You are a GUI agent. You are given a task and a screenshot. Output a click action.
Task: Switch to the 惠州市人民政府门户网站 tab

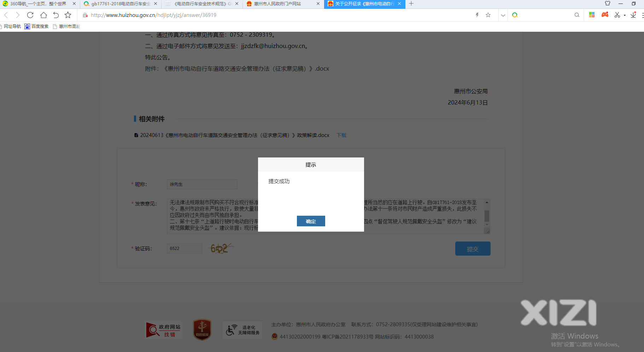[277, 4]
